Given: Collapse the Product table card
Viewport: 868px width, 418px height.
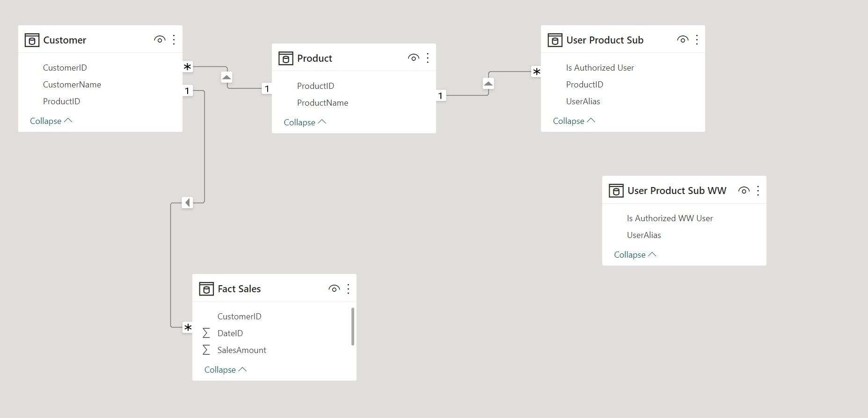Looking at the screenshot, I should (305, 123).
